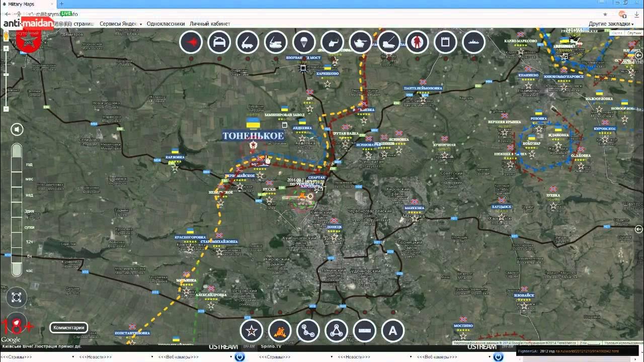Click the ДОНЕЦК city label
Image resolution: width=644 pixels, height=362 pixels.
pyautogui.click(x=334, y=227)
